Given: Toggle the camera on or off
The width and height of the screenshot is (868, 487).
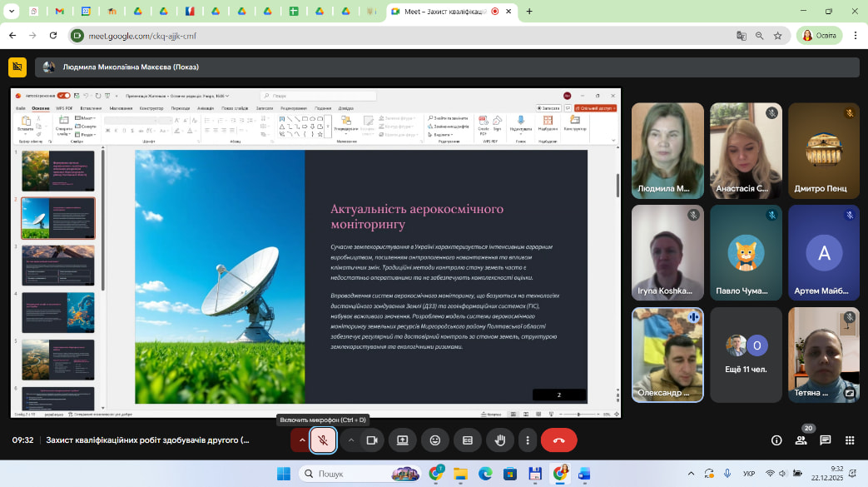Looking at the screenshot, I should click(x=372, y=440).
